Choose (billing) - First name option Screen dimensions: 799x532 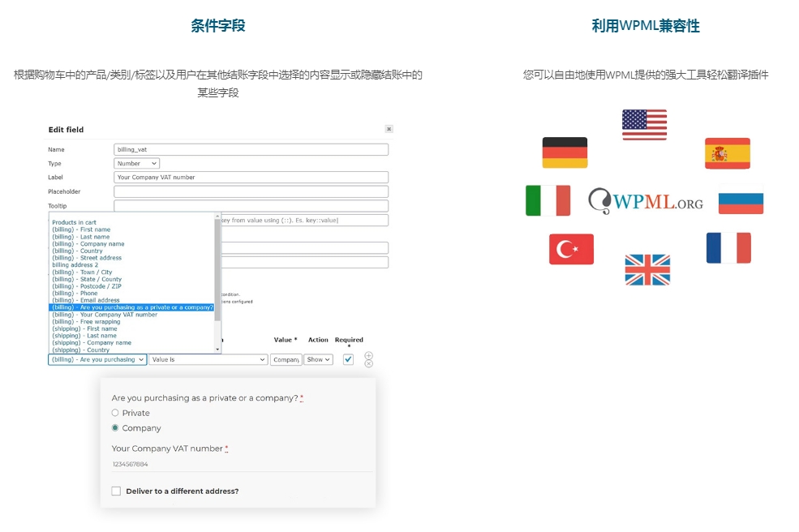(x=81, y=230)
